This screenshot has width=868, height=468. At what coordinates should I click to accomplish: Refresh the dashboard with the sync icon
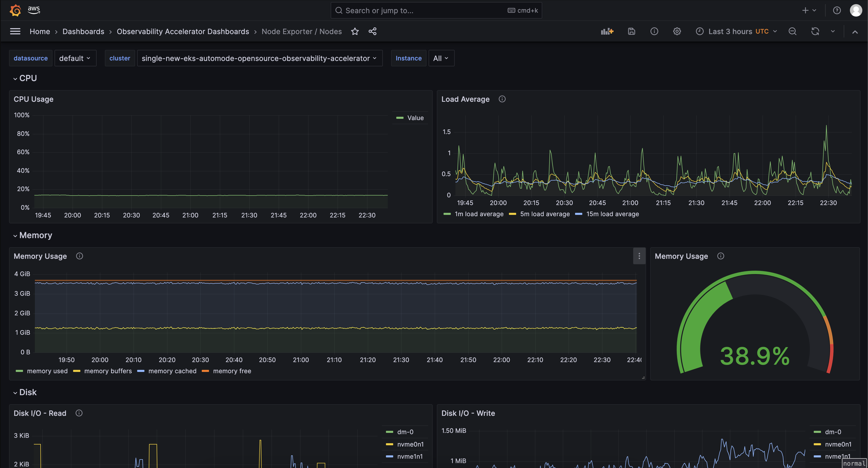coord(815,31)
